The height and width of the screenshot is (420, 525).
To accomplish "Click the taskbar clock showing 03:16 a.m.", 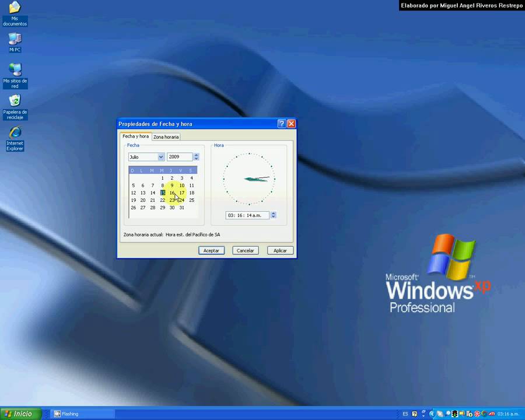I will [508, 414].
